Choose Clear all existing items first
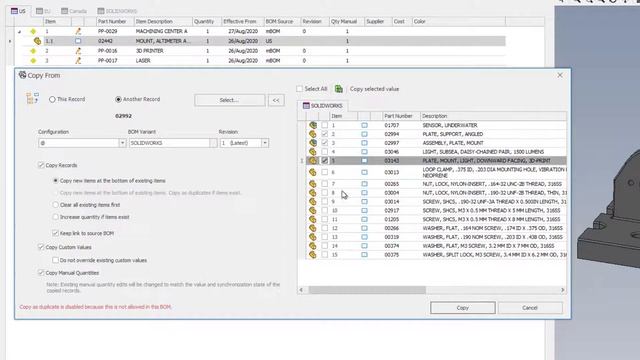This screenshot has width=640, height=360. pyautogui.click(x=56, y=205)
